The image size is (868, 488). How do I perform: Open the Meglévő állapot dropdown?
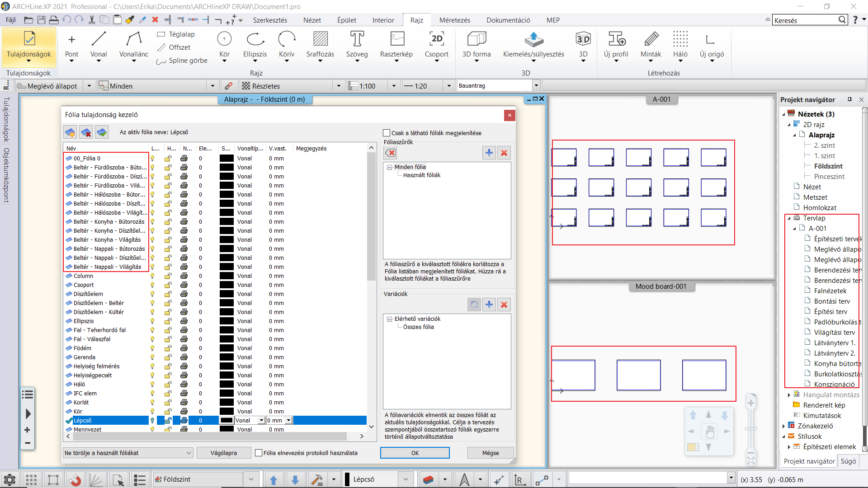[89, 86]
